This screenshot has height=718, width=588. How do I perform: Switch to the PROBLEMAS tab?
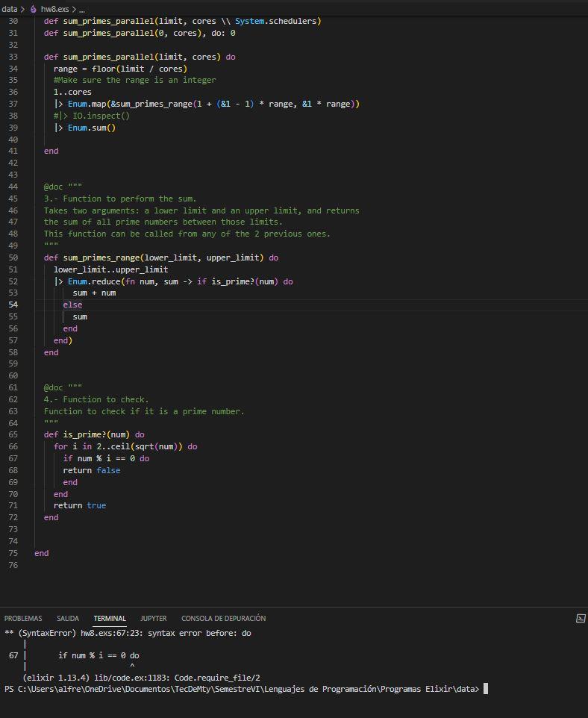coord(23,618)
